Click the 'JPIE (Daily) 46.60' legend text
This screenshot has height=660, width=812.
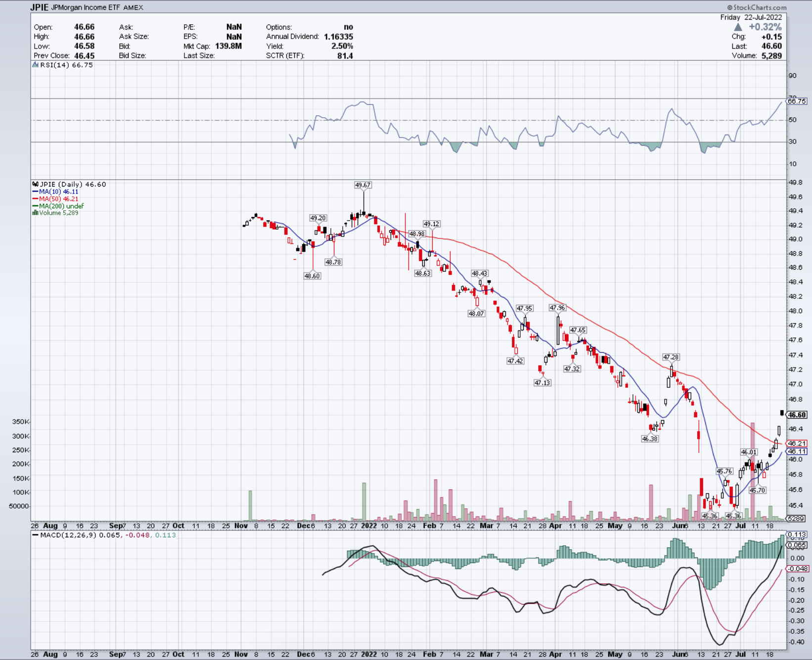click(x=73, y=184)
